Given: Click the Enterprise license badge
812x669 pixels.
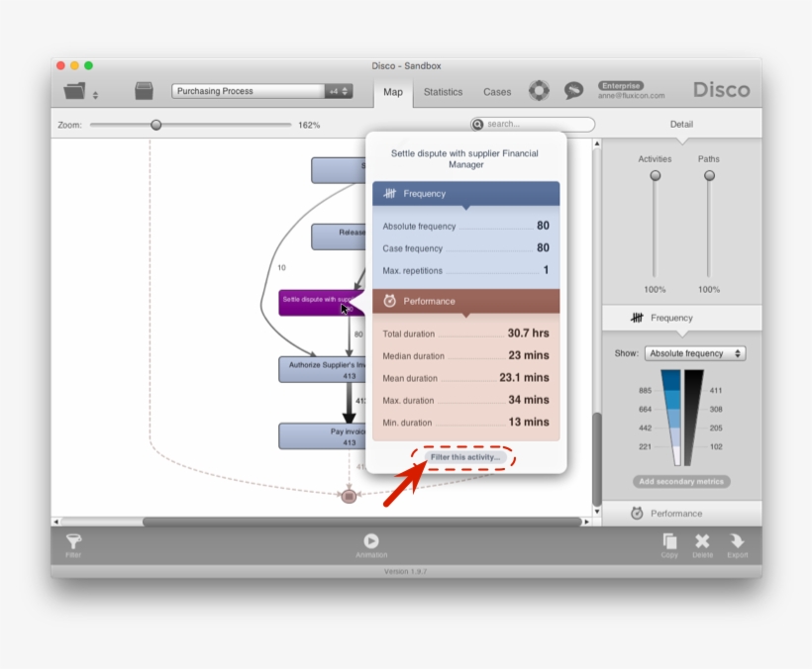Looking at the screenshot, I should tap(621, 86).
